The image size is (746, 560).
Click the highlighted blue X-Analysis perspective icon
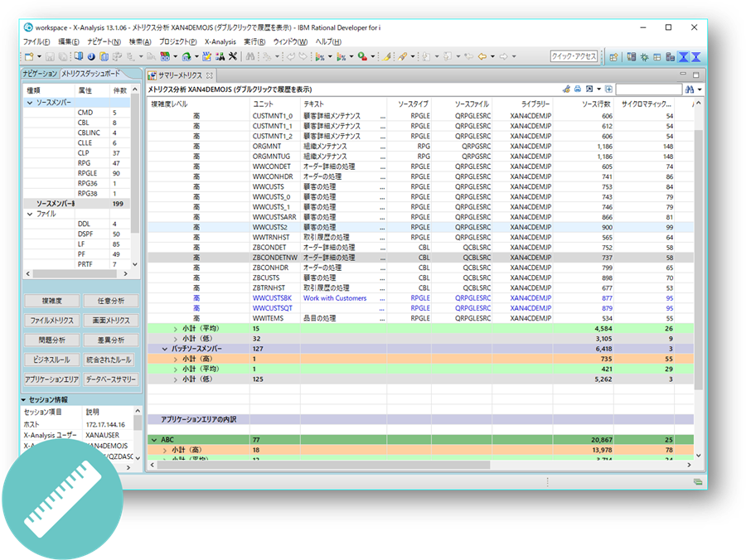click(x=683, y=57)
